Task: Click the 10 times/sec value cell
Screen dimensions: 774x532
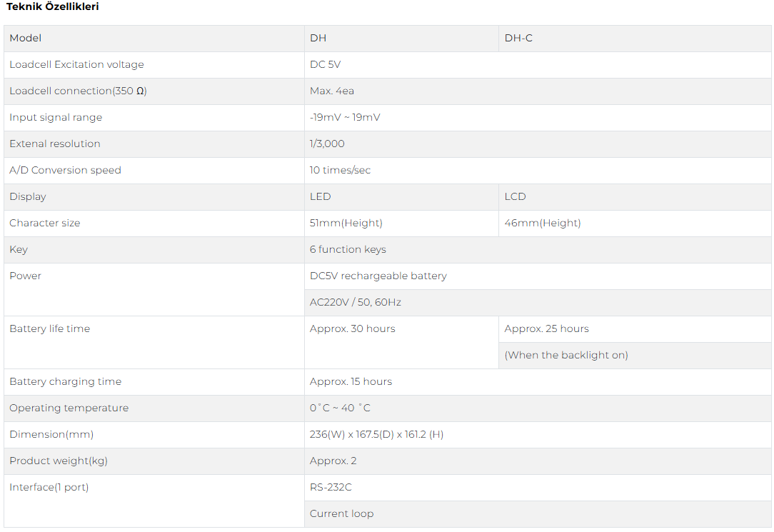Action: pos(340,171)
